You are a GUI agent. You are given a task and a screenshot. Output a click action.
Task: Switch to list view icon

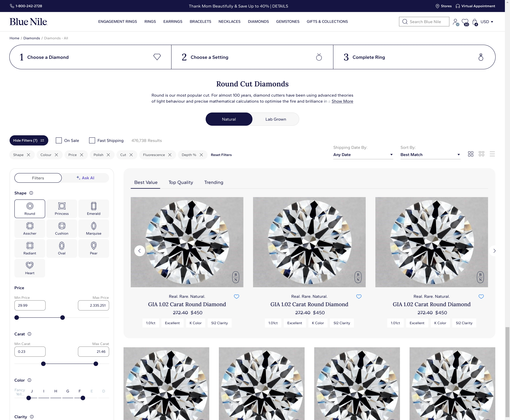[492, 154]
